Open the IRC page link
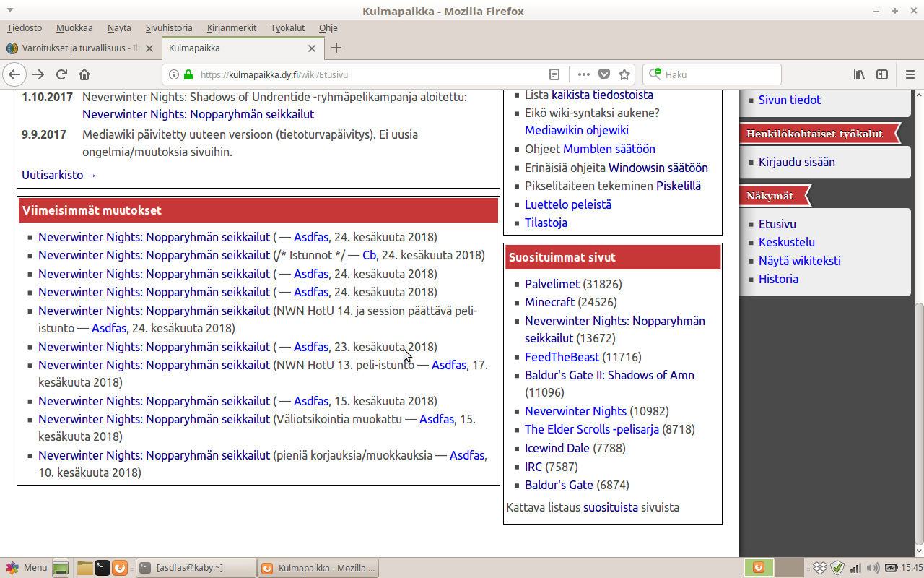The height and width of the screenshot is (578, 924). [x=533, y=466]
